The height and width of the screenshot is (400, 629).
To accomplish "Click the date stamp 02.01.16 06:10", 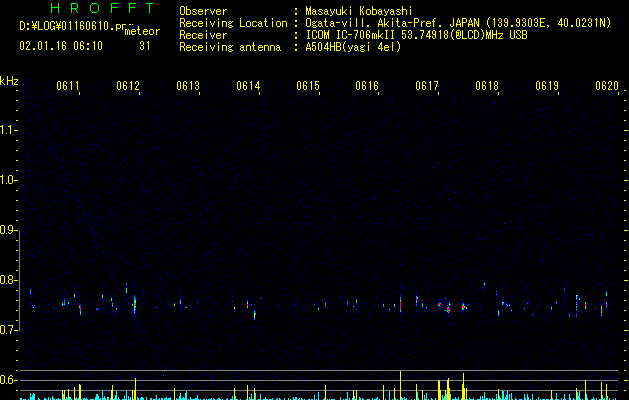I will (x=61, y=46).
